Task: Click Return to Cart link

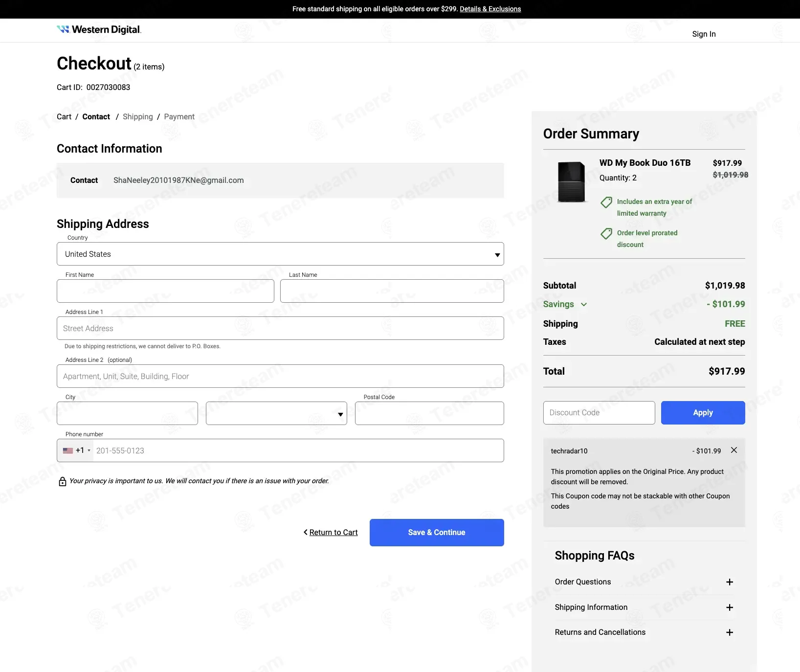Action: (x=333, y=532)
